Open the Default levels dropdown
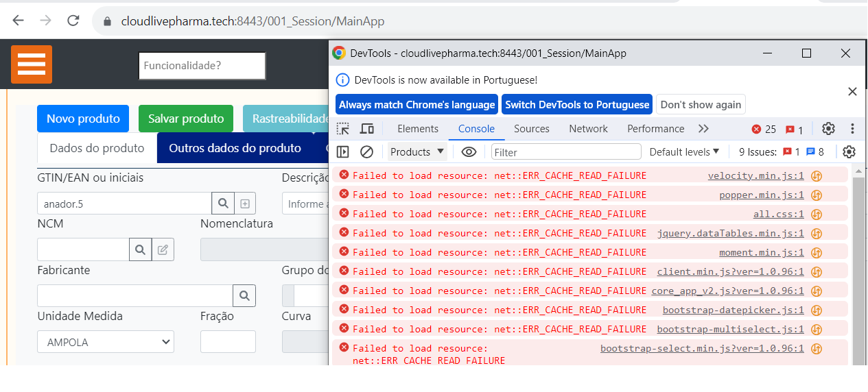Viewport: 868px width, 392px height. pyautogui.click(x=684, y=152)
